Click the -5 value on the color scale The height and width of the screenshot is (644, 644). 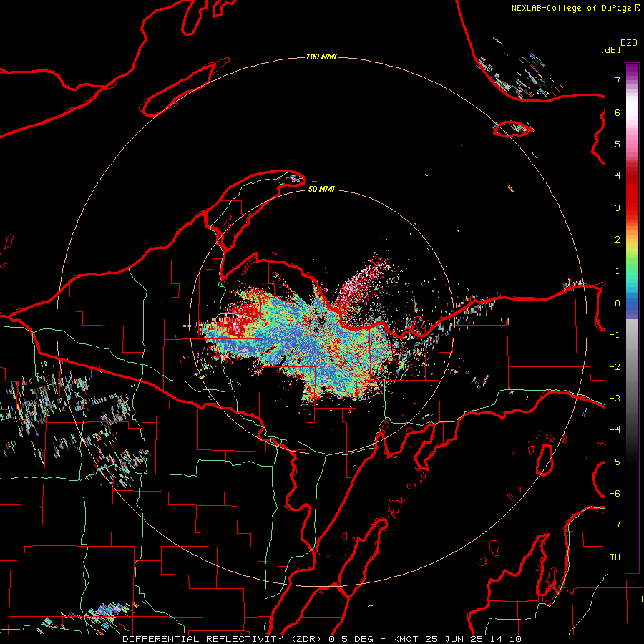tap(615, 462)
